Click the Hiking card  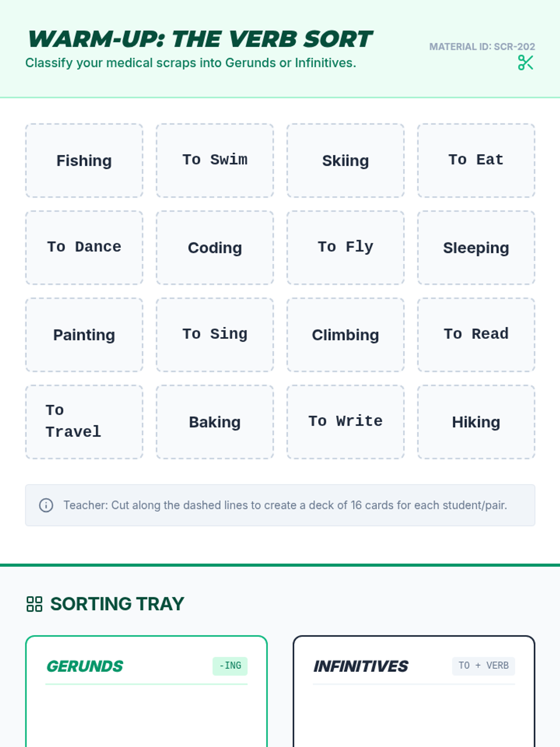[x=476, y=422]
